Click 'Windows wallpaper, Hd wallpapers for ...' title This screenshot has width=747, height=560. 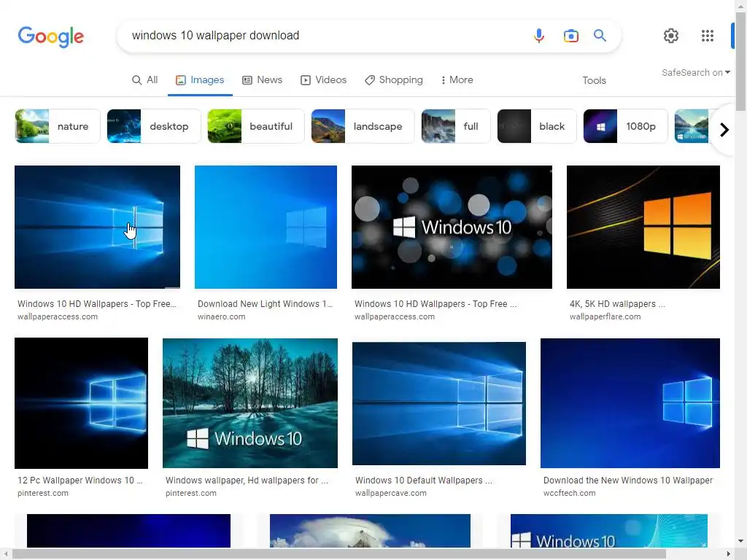pos(247,481)
